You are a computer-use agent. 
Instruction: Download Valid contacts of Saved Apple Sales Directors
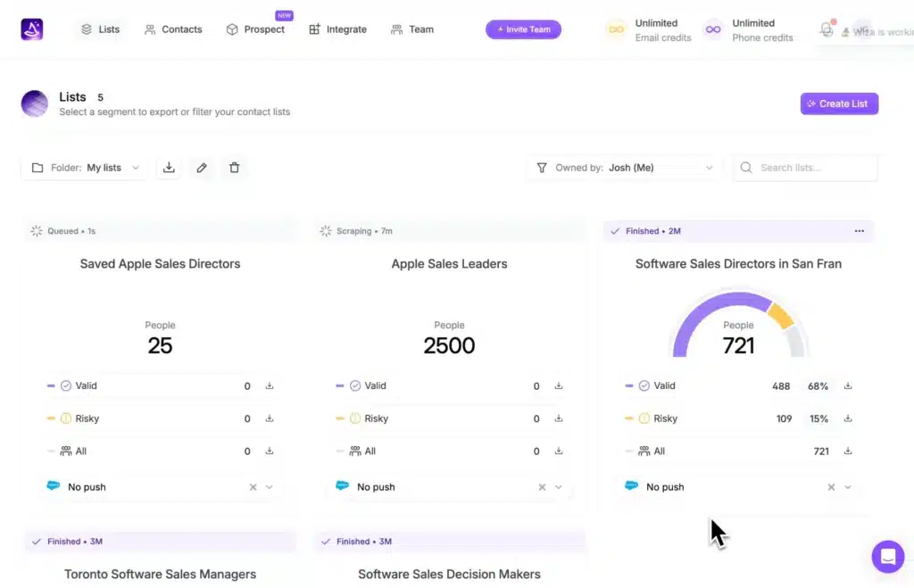click(x=270, y=385)
